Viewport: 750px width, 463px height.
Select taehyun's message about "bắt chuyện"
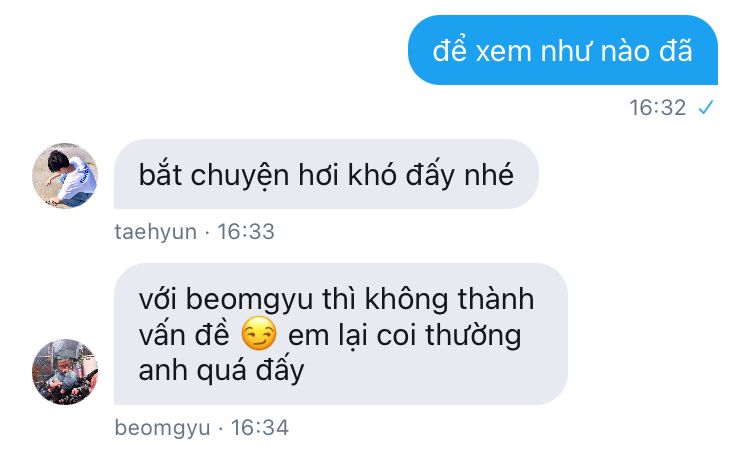click(326, 174)
